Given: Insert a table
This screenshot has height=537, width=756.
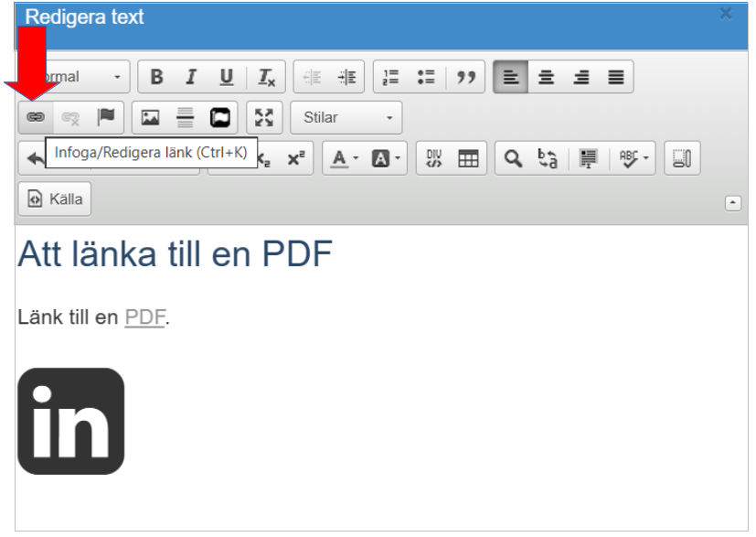Looking at the screenshot, I should (x=468, y=158).
